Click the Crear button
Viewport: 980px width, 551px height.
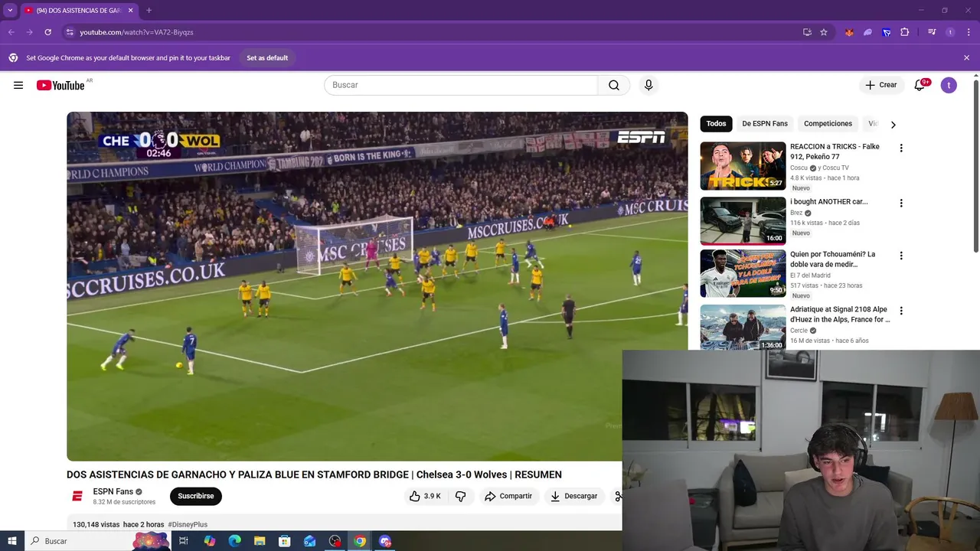point(880,85)
